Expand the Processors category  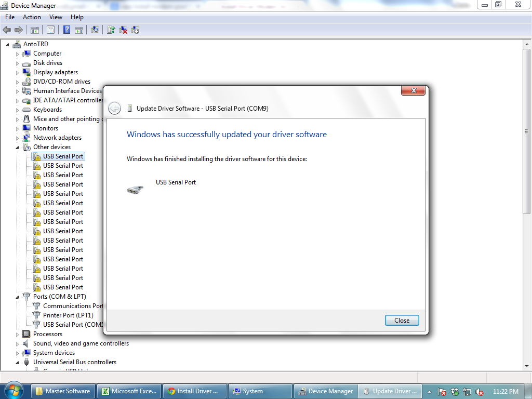[17, 334]
